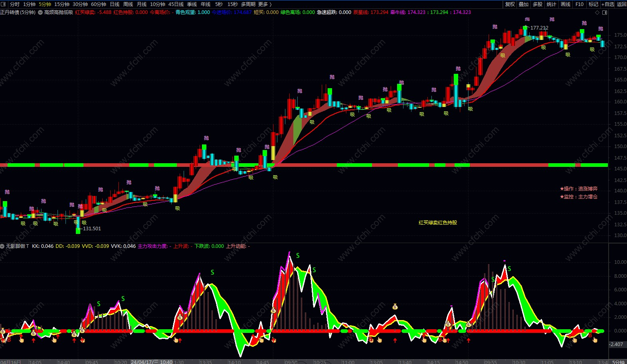Click the money bag signal near 13:05
627x364 pixels.
[x=395, y=307]
